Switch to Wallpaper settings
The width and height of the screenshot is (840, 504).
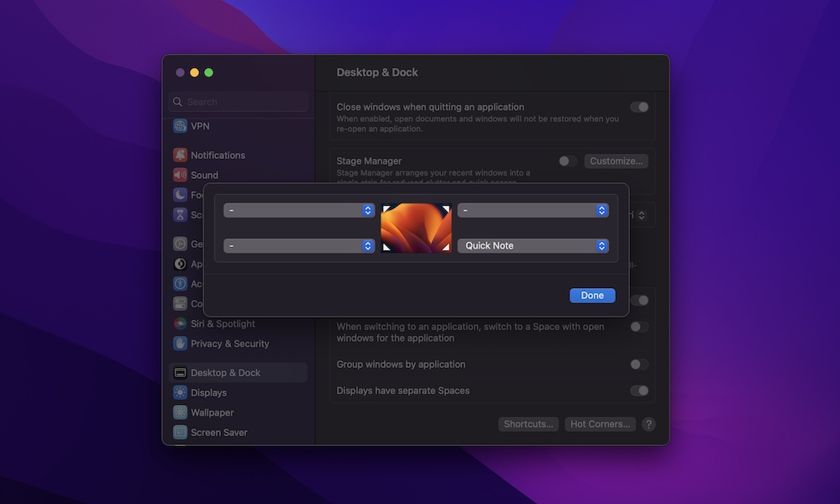coord(203,412)
